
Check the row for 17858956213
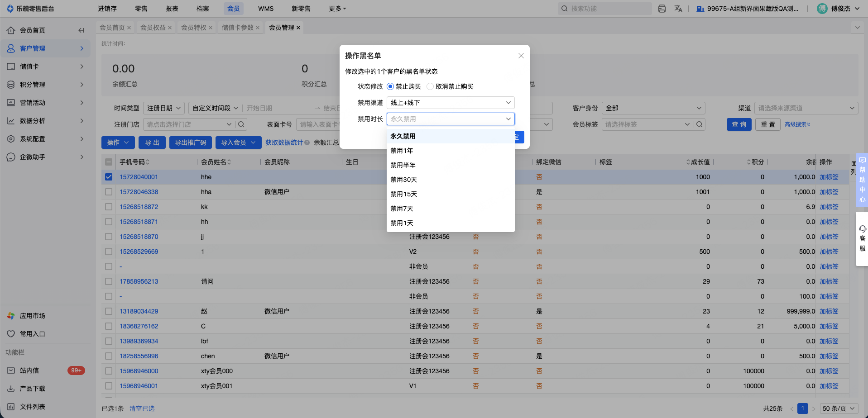[x=109, y=281]
